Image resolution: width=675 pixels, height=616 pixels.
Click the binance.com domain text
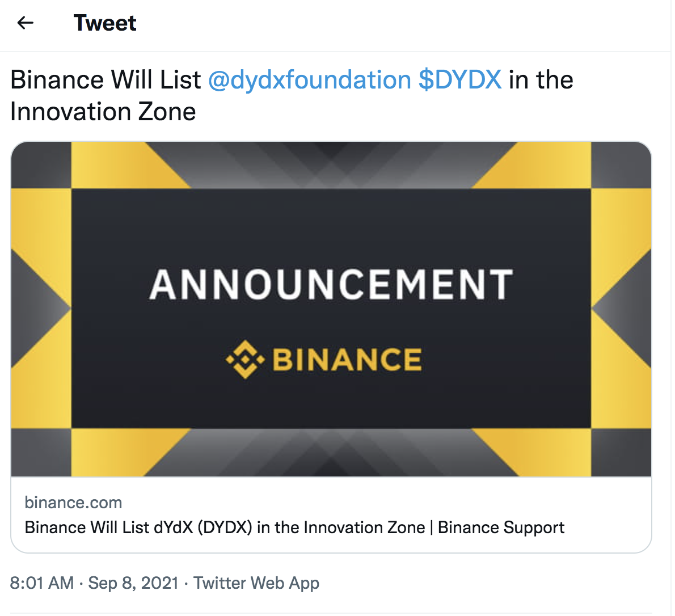[73, 503]
